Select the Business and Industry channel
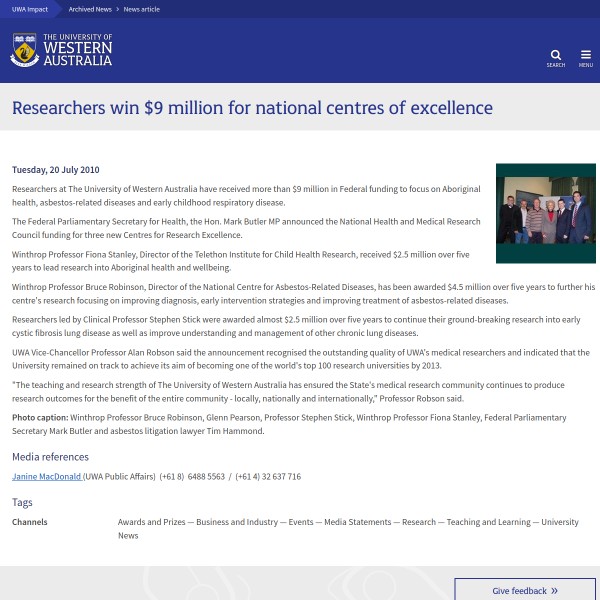Image resolution: width=600 pixels, height=600 pixels. [x=237, y=522]
